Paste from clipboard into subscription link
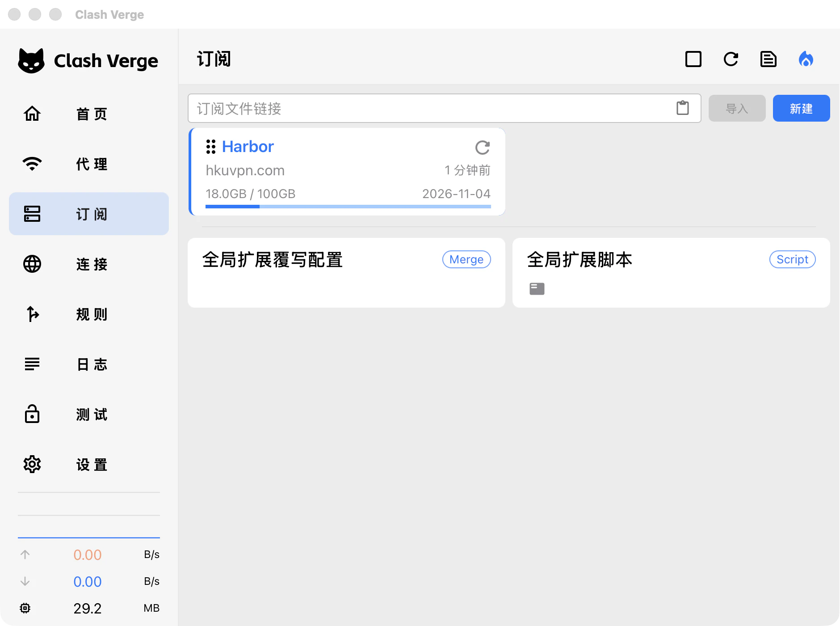 683,108
